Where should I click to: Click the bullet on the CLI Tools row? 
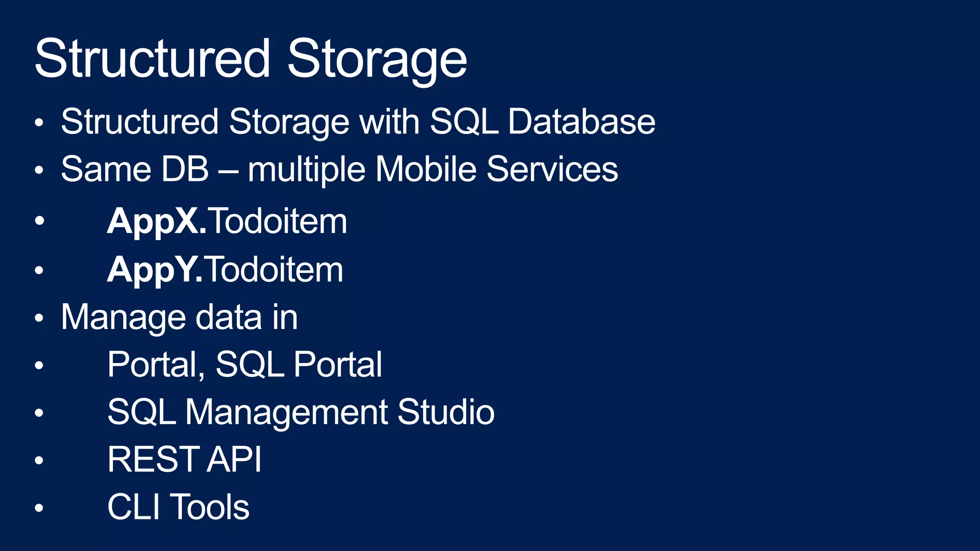point(39,508)
